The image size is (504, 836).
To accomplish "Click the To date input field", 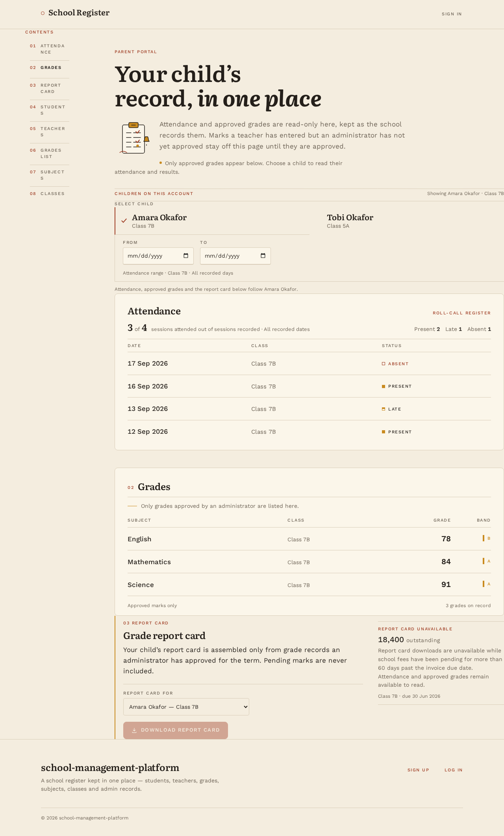I will click(235, 256).
